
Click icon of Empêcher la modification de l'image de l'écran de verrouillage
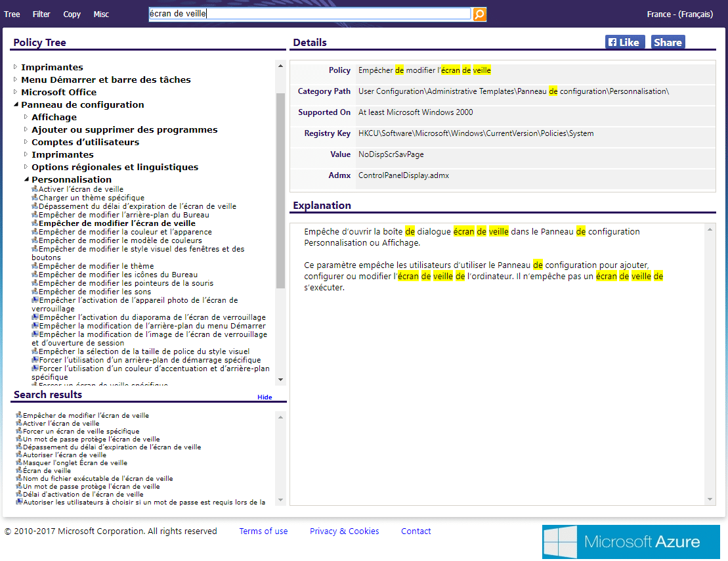click(35, 334)
